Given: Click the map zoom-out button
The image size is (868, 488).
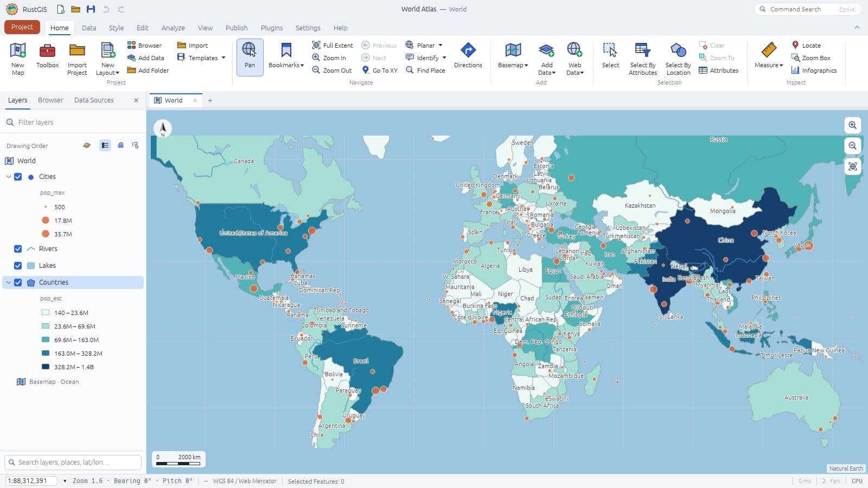Looking at the screenshot, I should coord(853,146).
